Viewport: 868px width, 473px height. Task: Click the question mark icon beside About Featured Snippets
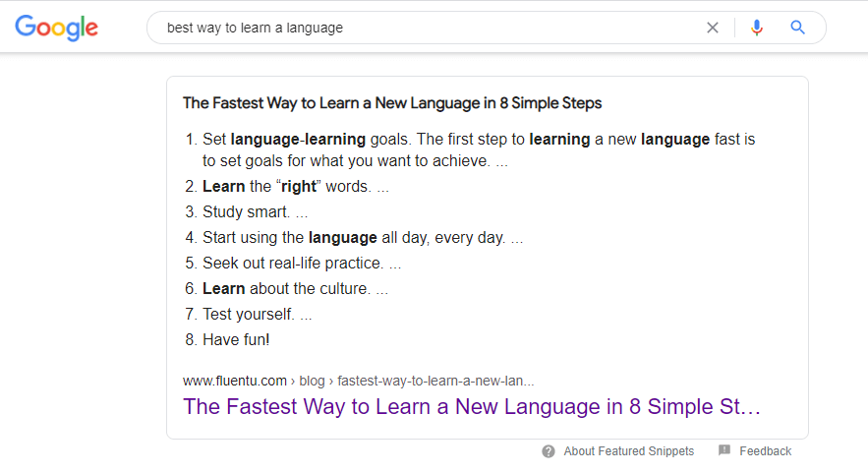coord(549,451)
